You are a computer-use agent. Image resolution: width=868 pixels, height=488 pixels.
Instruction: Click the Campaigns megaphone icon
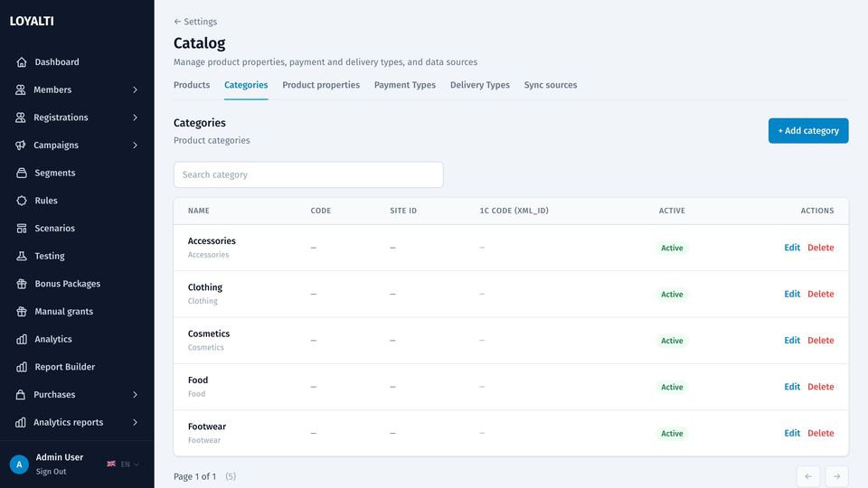[x=21, y=145]
